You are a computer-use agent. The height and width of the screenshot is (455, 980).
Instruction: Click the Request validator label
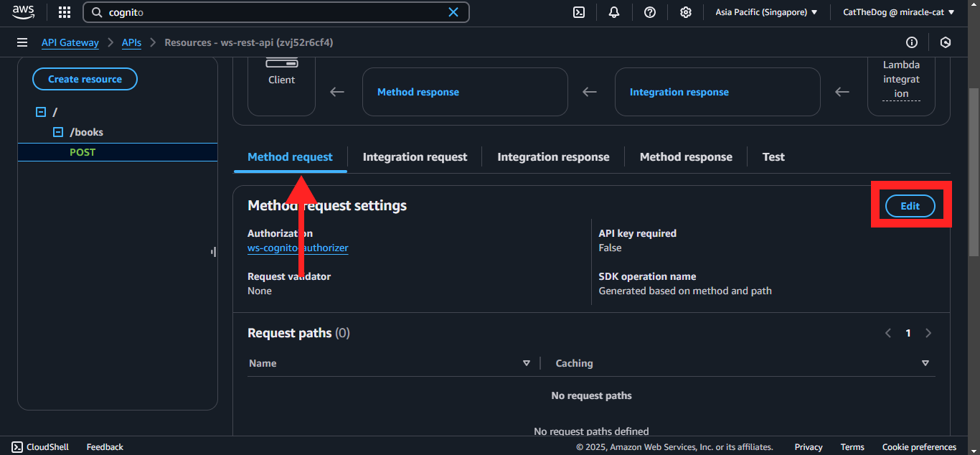[x=289, y=276]
